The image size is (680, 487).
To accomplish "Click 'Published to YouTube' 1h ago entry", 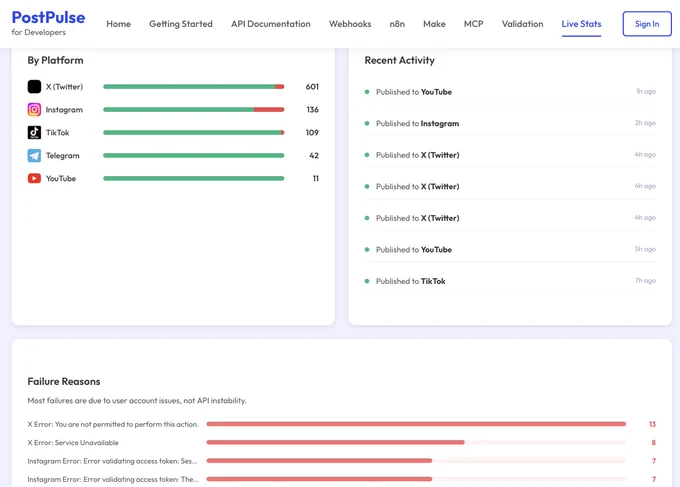I will pyautogui.click(x=510, y=92).
